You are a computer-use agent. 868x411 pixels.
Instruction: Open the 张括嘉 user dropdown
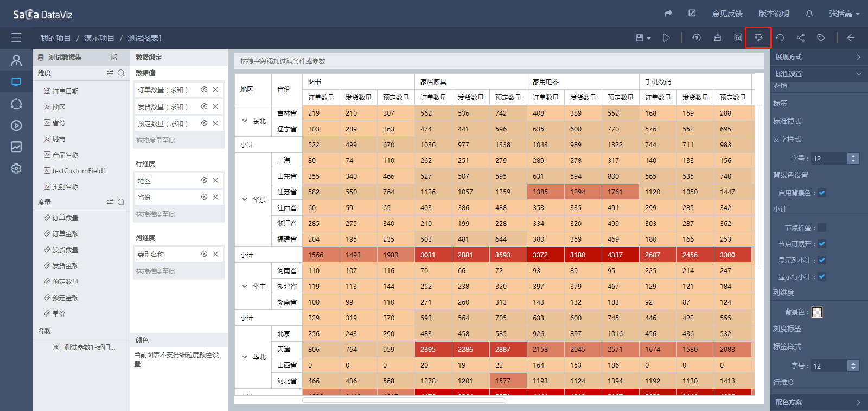pos(844,14)
